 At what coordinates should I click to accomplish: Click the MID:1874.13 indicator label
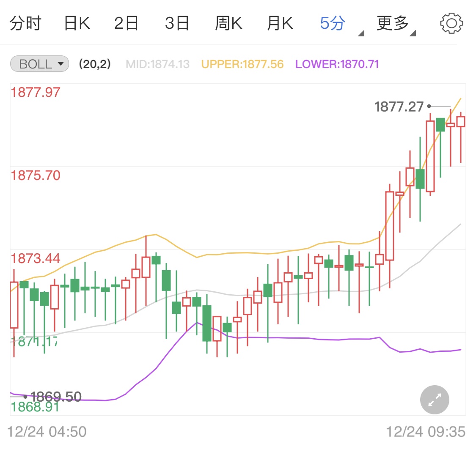pyautogui.click(x=157, y=64)
